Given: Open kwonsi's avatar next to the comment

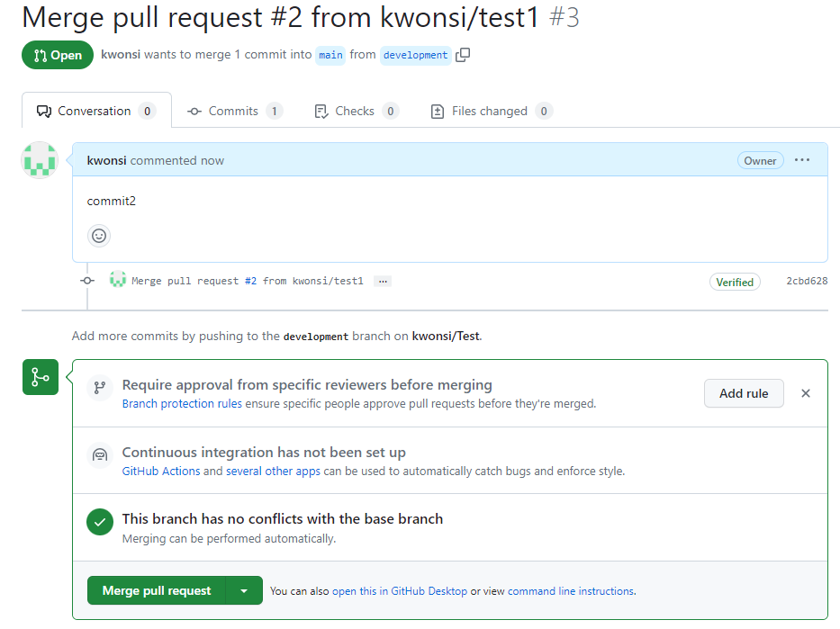Looking at the screenshot, I should click(x=40, y=160).
